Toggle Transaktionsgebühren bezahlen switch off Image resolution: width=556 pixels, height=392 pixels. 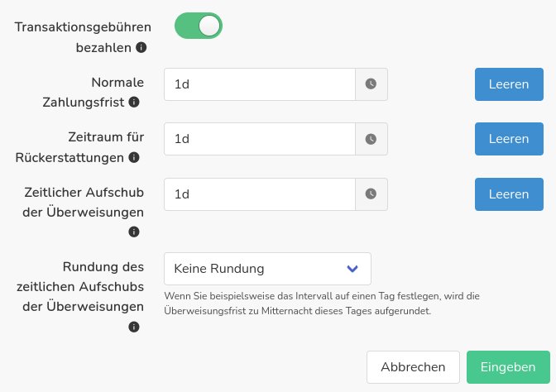pyautogui.click(x=199, y=26)
